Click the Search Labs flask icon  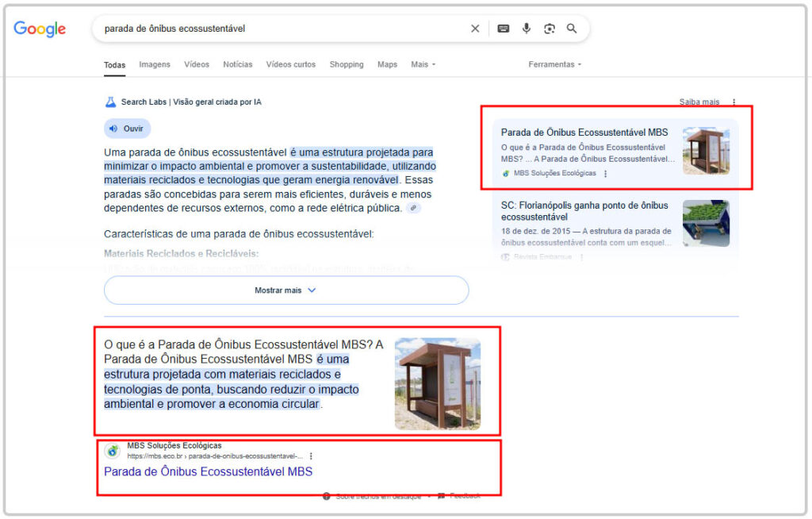tap(110, 102)
